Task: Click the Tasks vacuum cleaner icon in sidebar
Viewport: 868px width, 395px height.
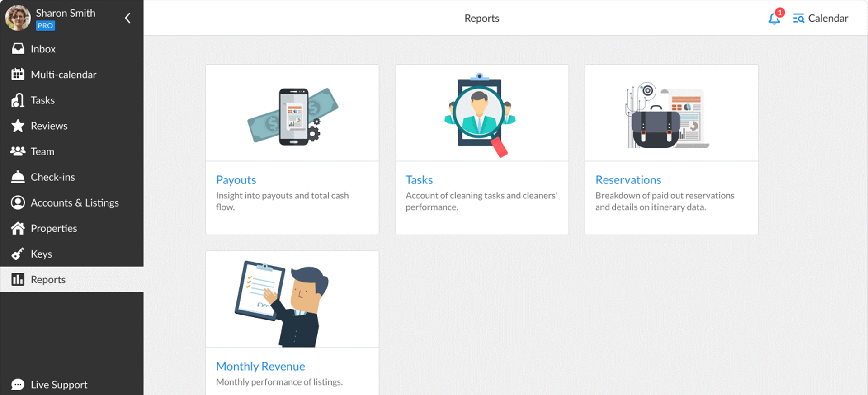Action: click(18, 100)
